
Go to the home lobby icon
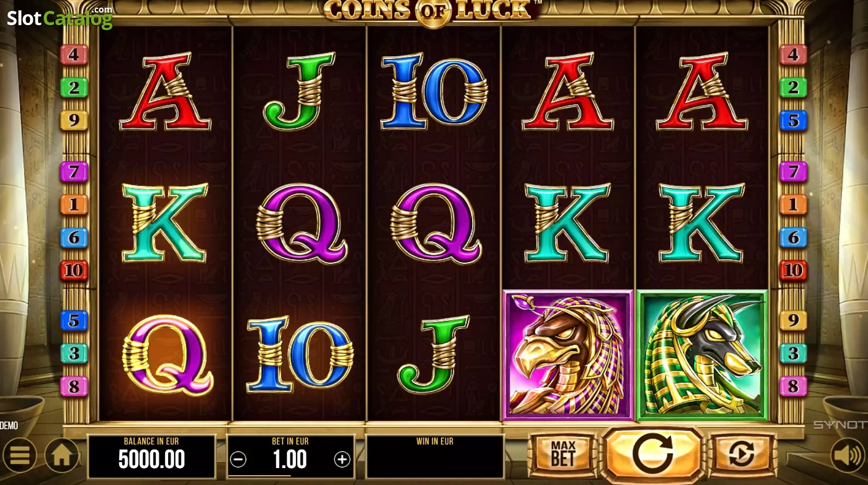(x=61, y=455)
